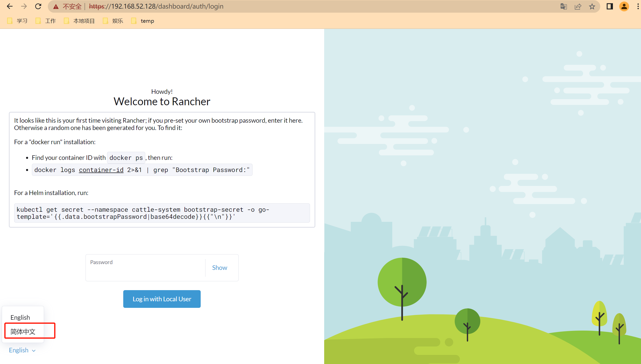Open the not-secure warning icon

tap(56, 7)
